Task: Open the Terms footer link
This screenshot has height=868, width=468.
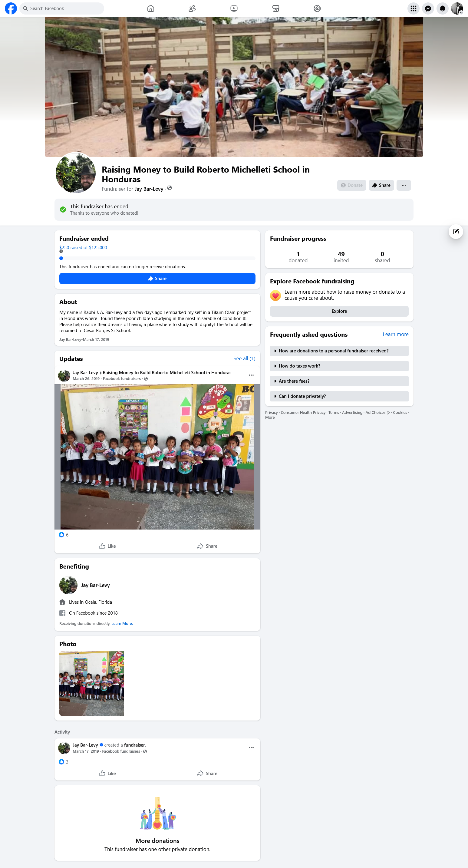Action: point(334,412)
